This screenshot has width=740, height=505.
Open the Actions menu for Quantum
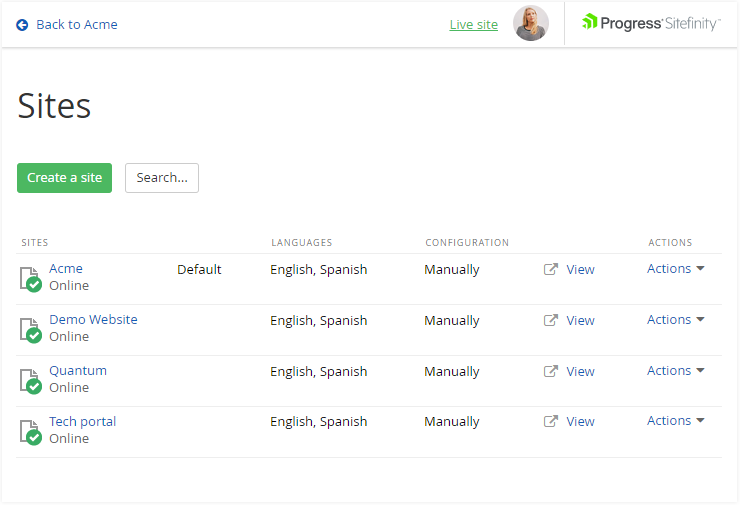tap(676, 371)
